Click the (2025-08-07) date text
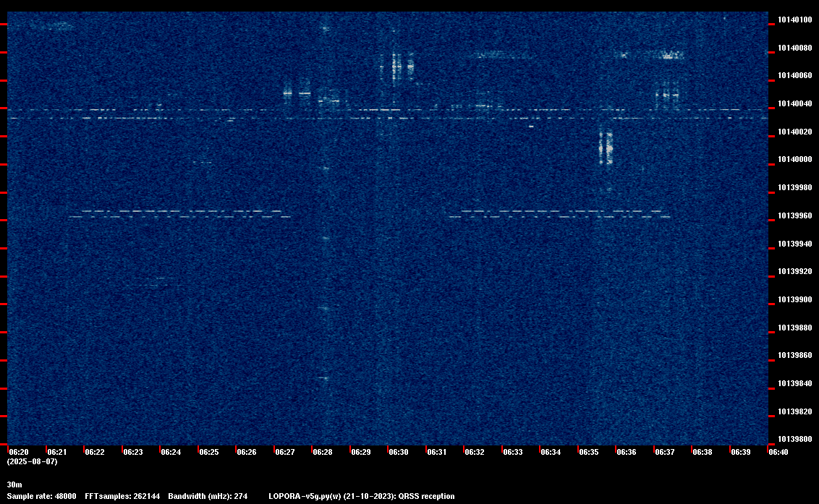Screen dimensions: 819x504 coord(33,461)
